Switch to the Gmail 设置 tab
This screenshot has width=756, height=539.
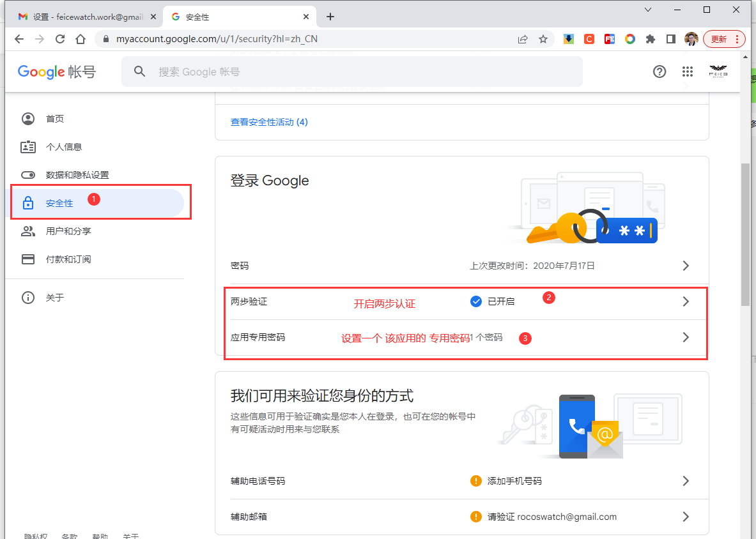coord(86,17)
